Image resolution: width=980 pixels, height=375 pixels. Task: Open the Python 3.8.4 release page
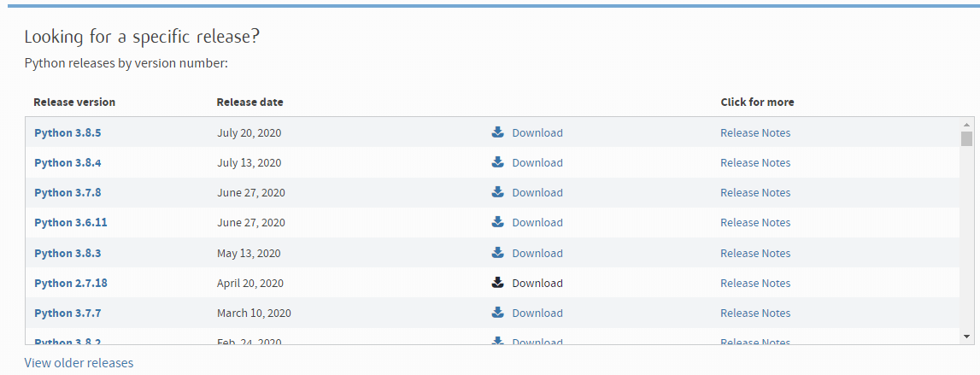pos(67,163)
